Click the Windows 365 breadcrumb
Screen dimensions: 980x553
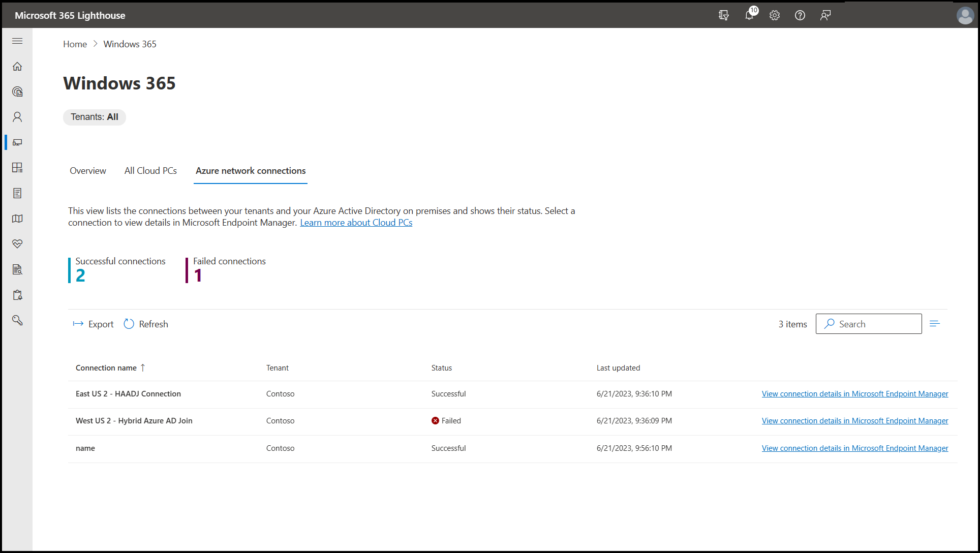pos(130,44)
